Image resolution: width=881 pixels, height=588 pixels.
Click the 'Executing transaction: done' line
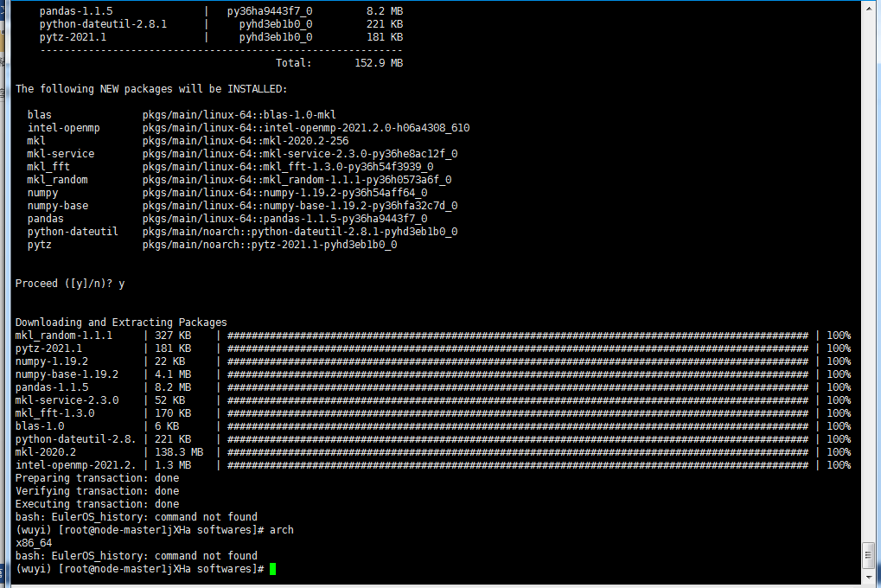[97, 503]
